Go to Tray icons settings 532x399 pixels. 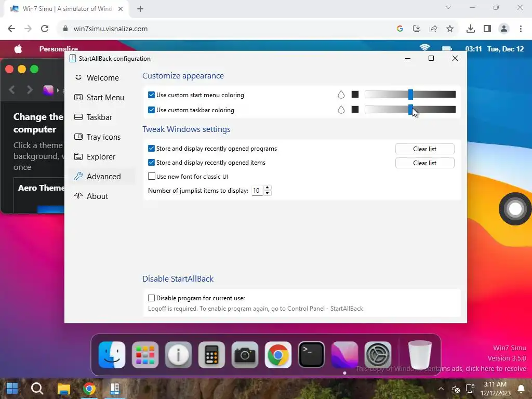(x=97, y=137)
